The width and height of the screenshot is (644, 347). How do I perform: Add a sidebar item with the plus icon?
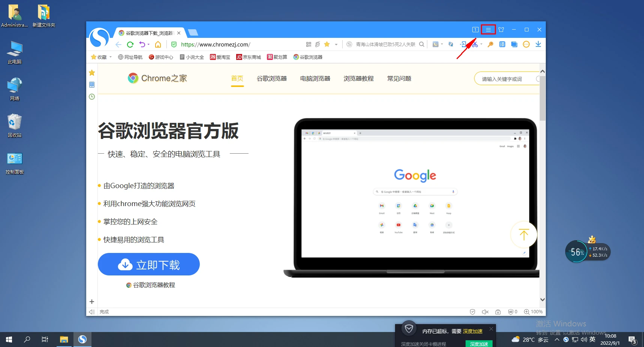92,302
